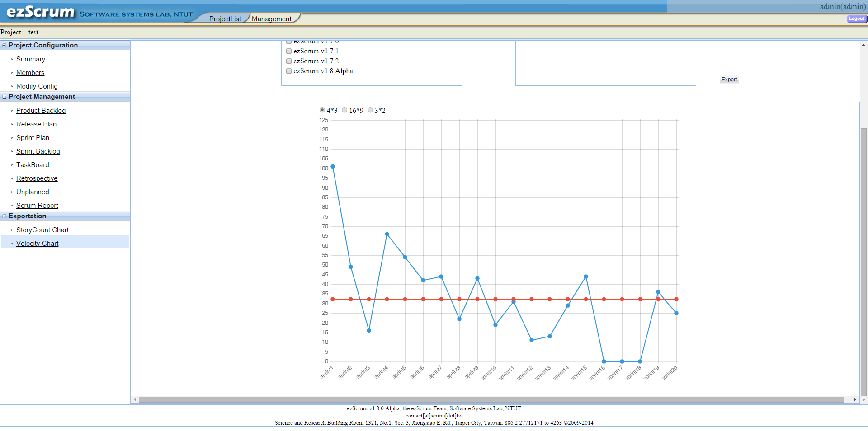Click the vertical scrollbar up arrow
This screenshot has height=431, width=868.
click(x=863, y=45)
